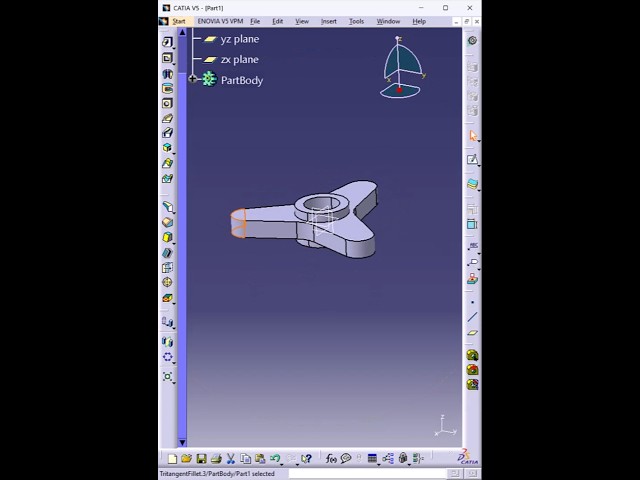Open the Start menu
This screenshot has height=480, width=640.
pos(179,21)
